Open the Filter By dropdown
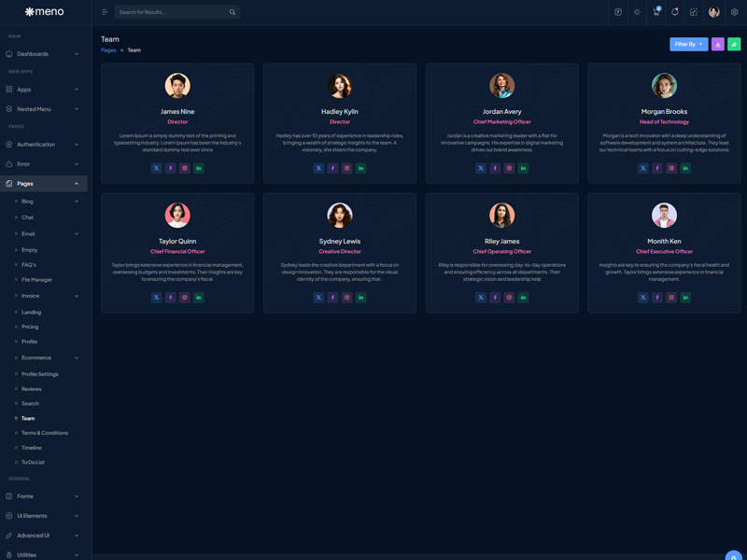 point(688,44)
